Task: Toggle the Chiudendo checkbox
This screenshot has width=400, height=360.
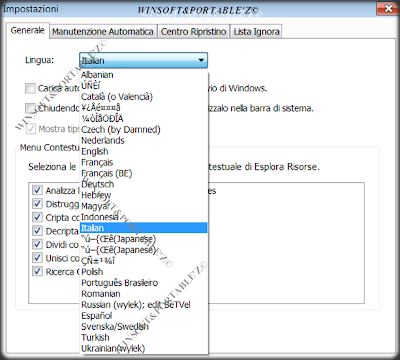Action: tap(30, 108)
